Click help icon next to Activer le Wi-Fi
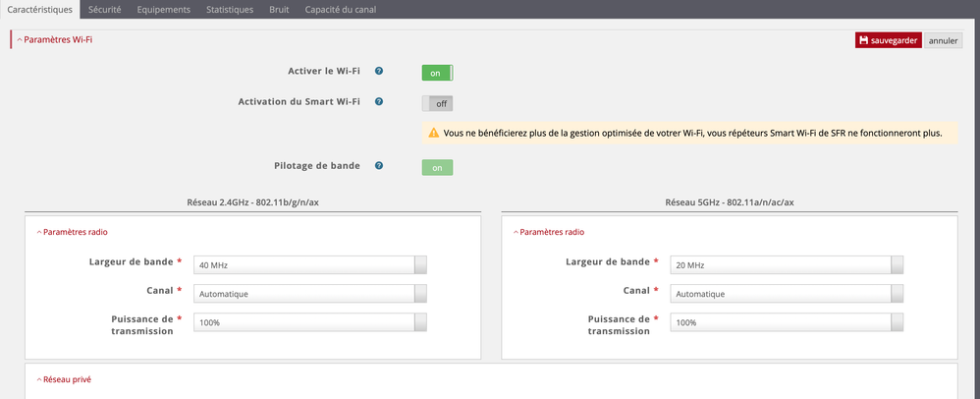 [379, 72]
